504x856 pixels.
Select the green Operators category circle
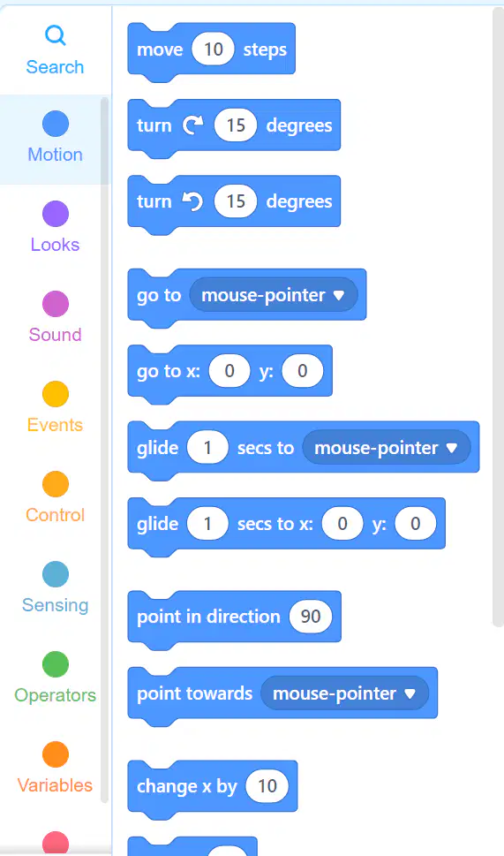[x=55, y=664]
